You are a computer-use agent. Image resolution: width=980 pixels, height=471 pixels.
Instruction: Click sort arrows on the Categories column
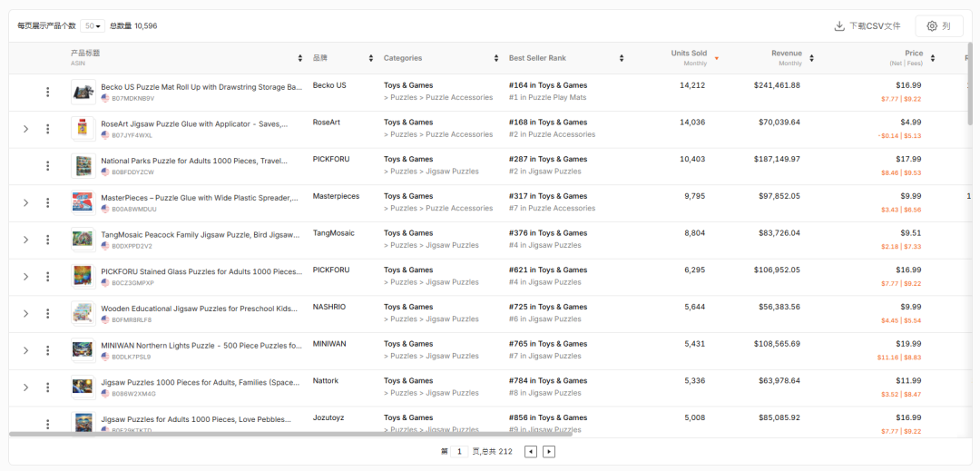pyautogui.click(x=496, y=58)
